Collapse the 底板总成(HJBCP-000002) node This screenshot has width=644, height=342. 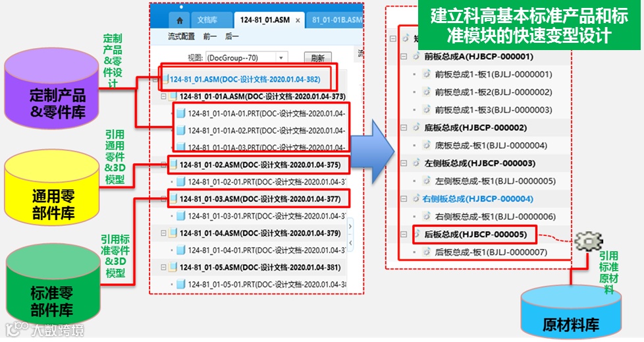404,127
